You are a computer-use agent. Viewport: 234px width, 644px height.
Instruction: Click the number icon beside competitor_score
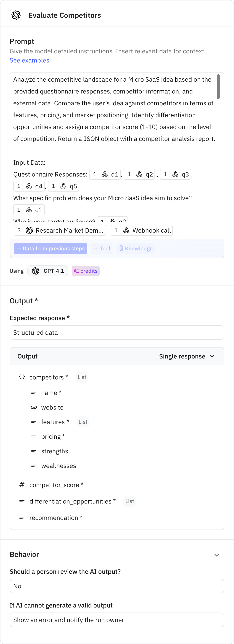tap(22, 485)
